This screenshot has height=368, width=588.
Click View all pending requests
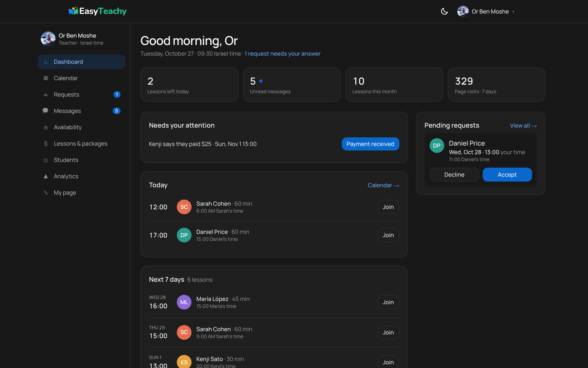[523, 126]
